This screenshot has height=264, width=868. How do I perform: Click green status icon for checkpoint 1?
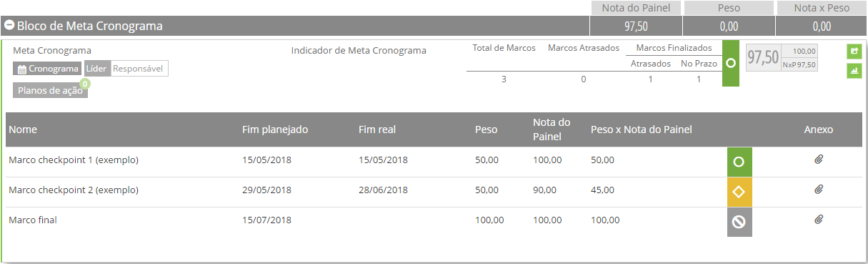[739, 162]
